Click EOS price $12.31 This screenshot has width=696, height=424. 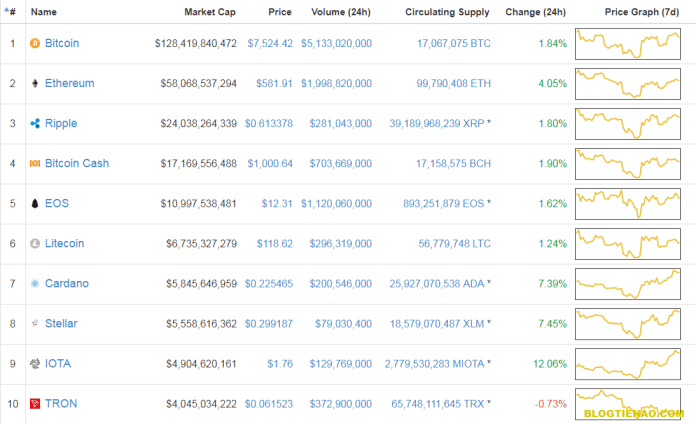coord(277,204)
